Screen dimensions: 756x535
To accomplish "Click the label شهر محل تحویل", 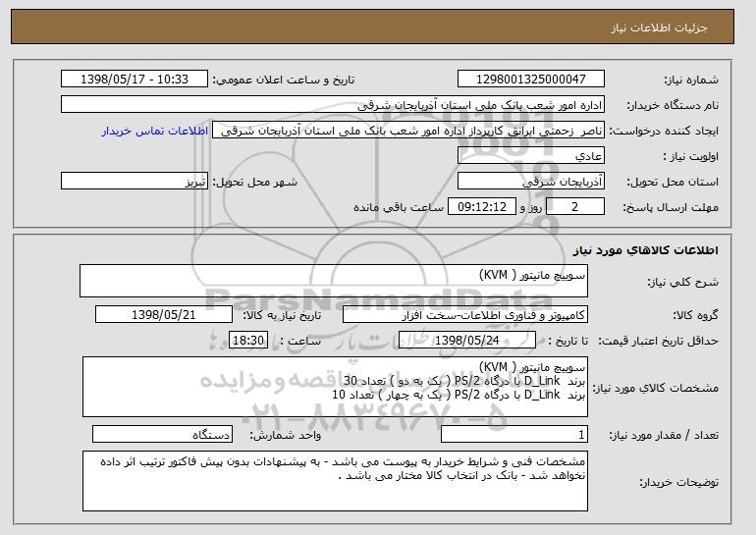I will pos(255,182).
